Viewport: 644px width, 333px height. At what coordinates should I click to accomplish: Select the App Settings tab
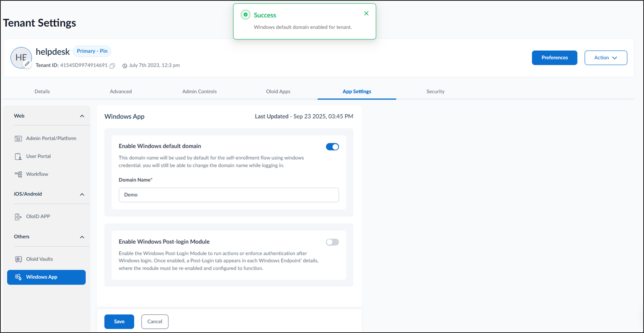[x=357, y=92]
